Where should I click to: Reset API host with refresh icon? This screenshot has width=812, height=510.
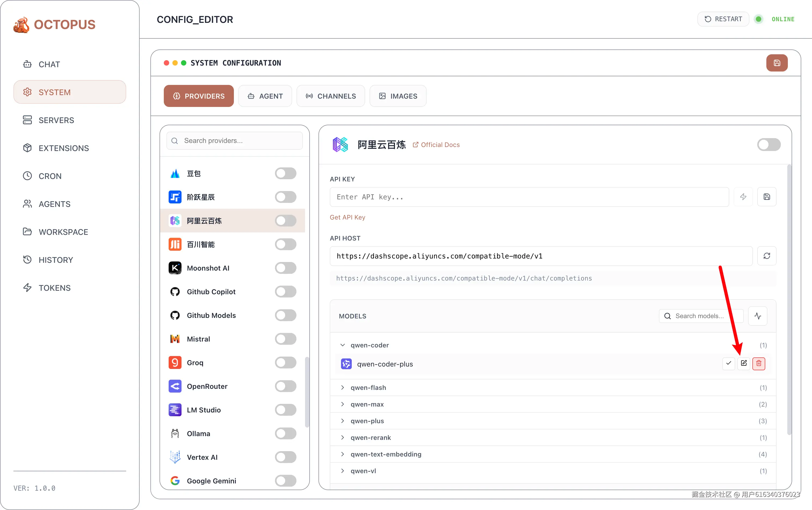tap(767, 256)
